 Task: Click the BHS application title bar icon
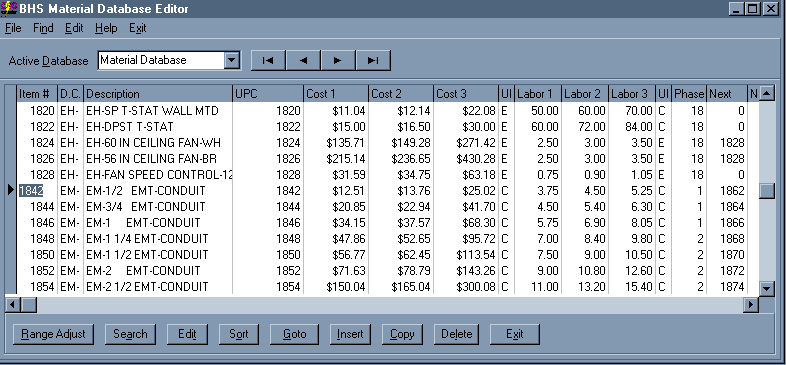point(9,9)
